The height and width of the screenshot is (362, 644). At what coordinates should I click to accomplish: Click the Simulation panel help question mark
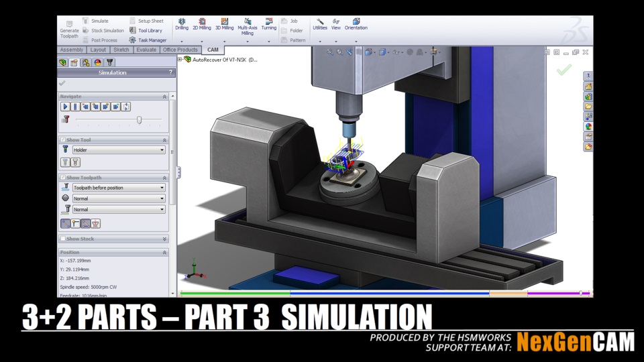click(x=171, y=72)
